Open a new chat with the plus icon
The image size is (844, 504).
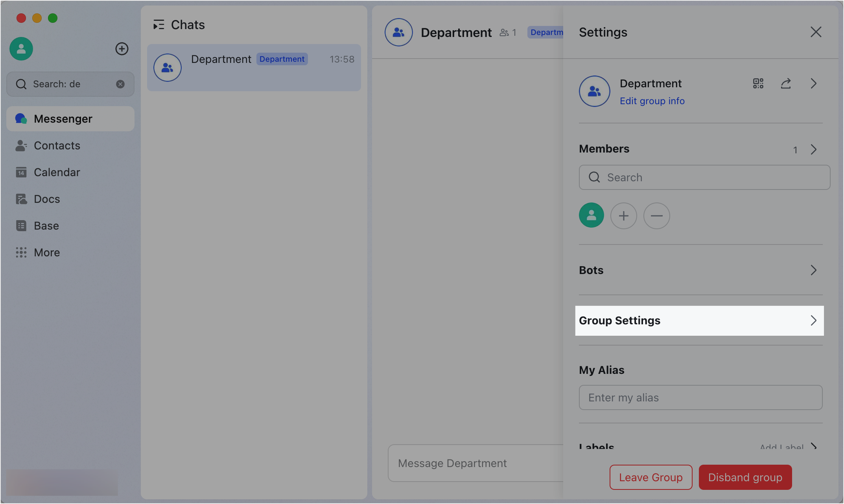point(122,49)
